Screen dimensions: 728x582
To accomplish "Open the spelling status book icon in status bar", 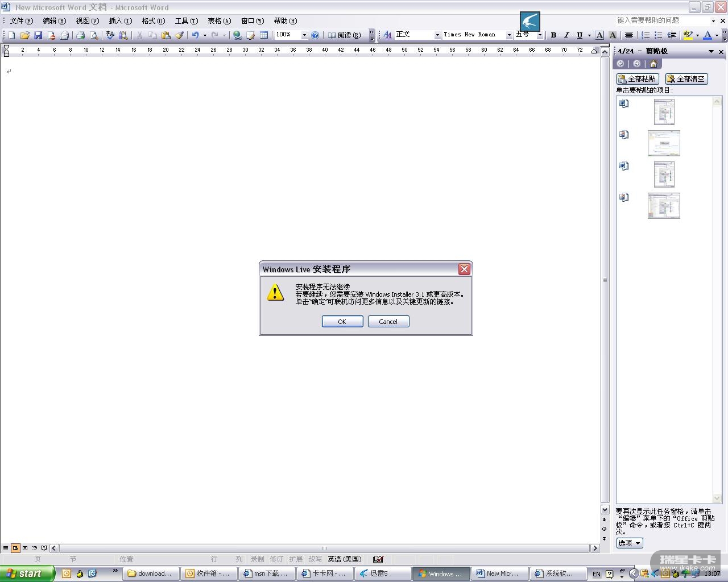I will [378, 559].
